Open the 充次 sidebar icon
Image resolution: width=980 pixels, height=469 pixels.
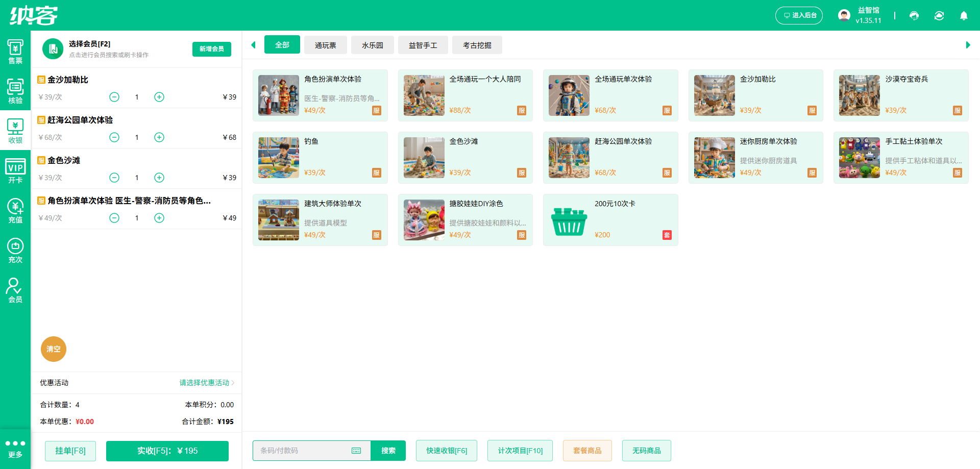[x=15, y=250]
